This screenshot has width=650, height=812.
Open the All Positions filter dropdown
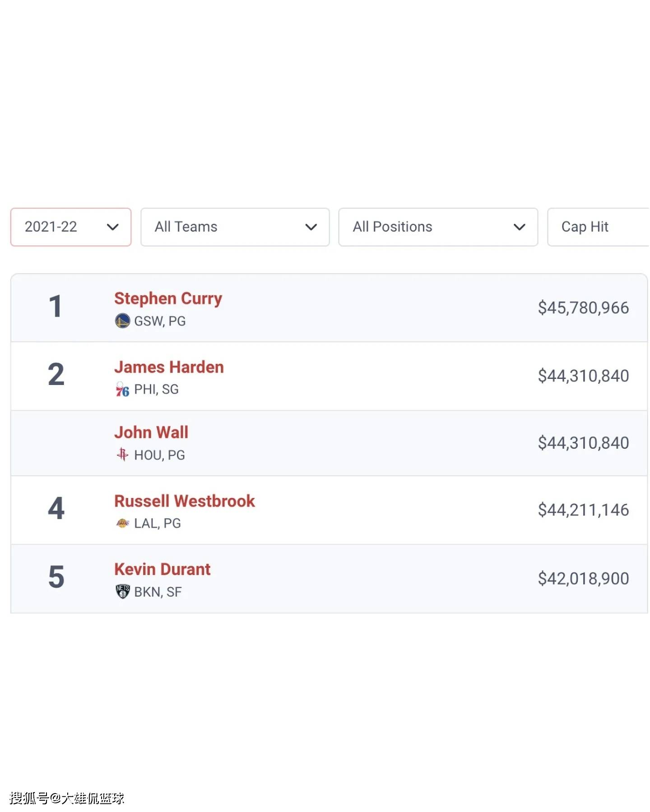pyautogui.click(x=438, y=227)
